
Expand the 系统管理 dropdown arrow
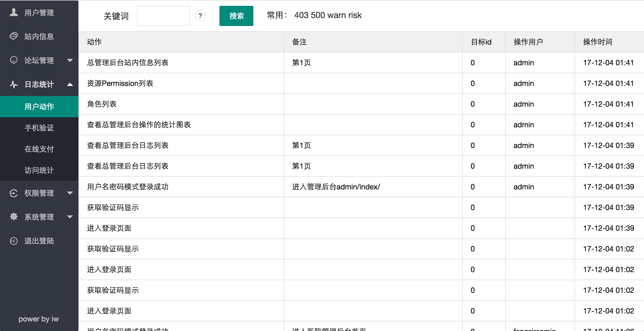click(x=70, y=217)
